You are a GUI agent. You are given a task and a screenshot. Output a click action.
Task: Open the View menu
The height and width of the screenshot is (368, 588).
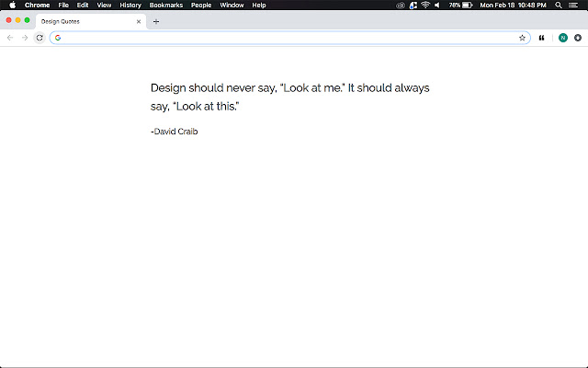104,5
